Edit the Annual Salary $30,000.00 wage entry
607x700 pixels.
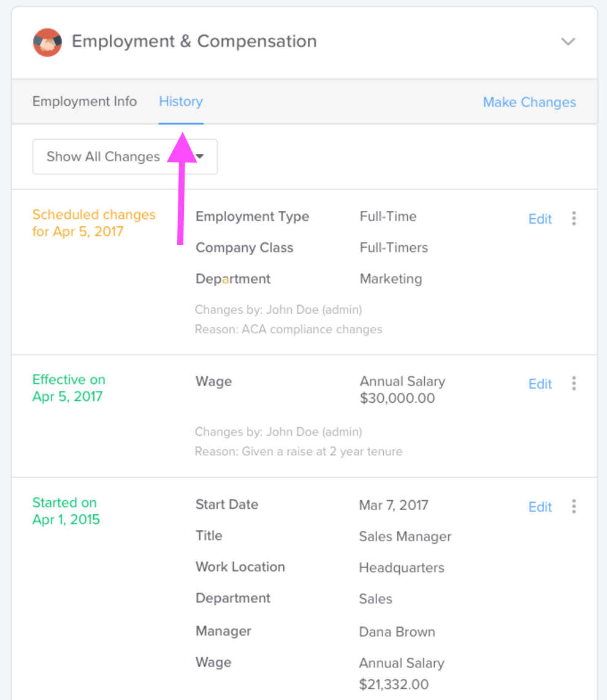click(x=540, y=384)
